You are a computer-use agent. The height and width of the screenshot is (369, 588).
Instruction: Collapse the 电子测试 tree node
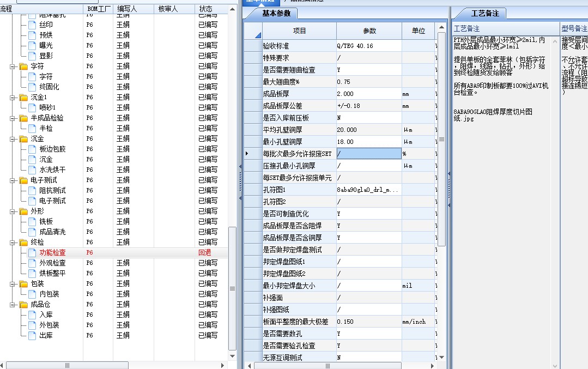pyautogui.click(x=13, y=180)
